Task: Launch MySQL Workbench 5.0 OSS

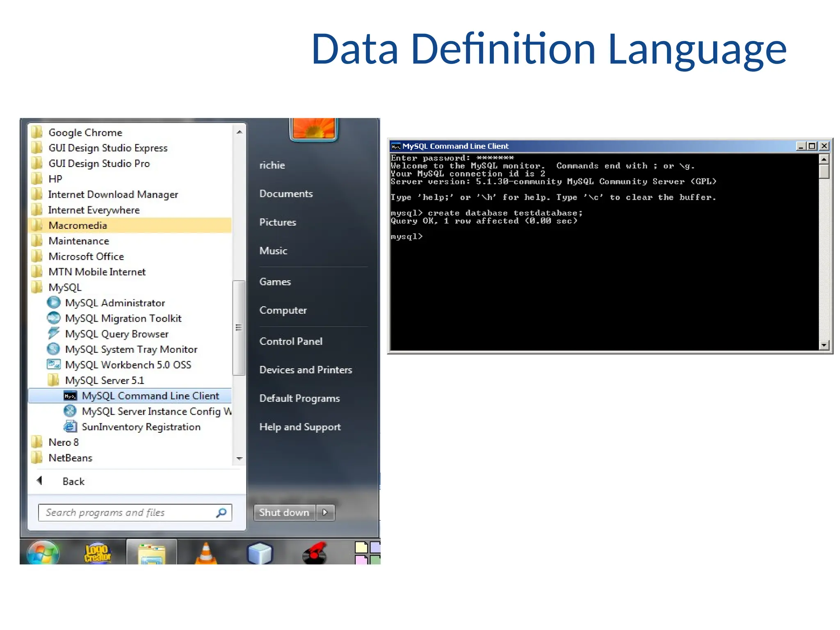Action: [x=119, y=365]
